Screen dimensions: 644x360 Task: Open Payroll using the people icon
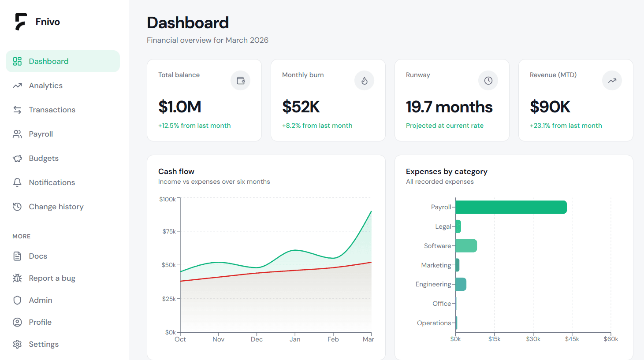pyautogui.click(x=17, y=134)
